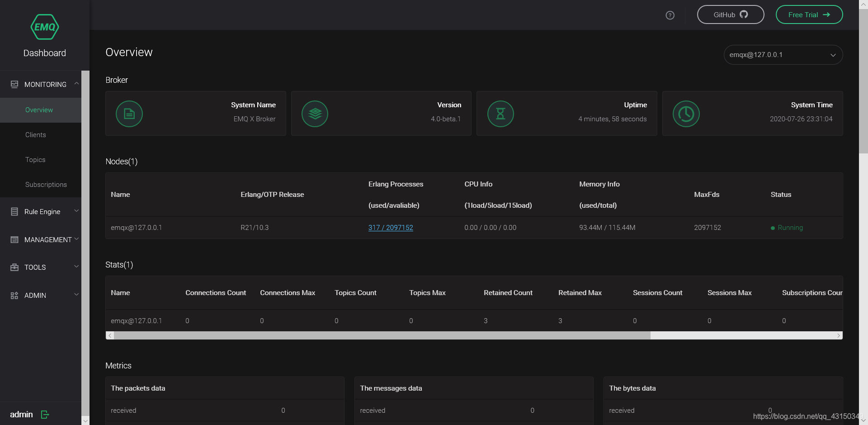Click the sidebar scroll down arrow
Image resolution: width=868 pixels, height=425 pixels.
(x=85, y=420)
